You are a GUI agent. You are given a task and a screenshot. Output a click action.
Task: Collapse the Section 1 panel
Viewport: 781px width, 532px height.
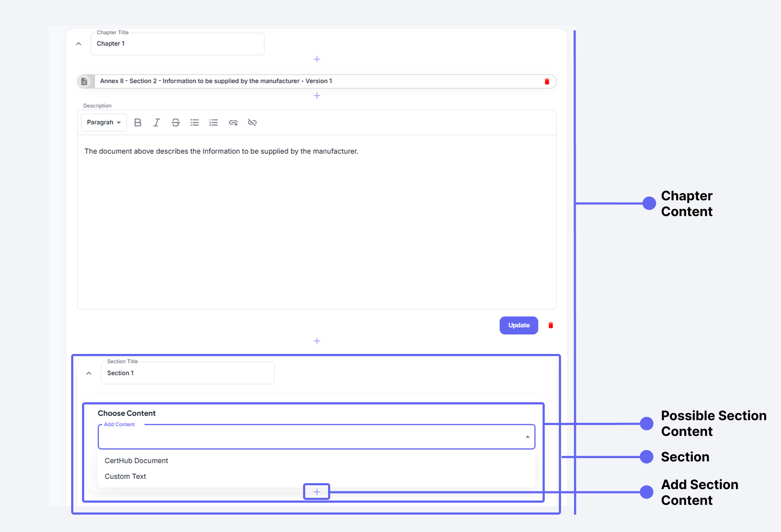[x=89, y=373]
